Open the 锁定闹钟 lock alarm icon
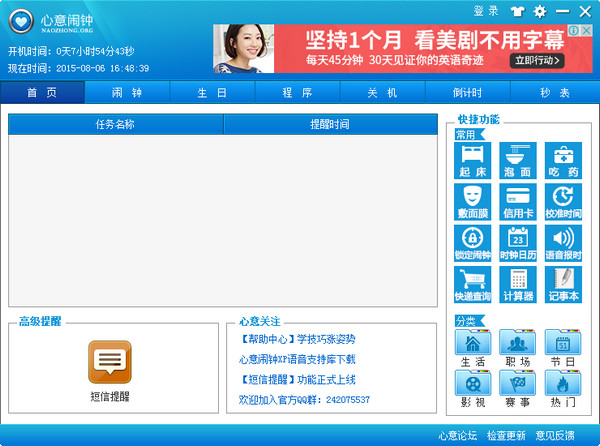The image size is (600, 446). click(x=472, y=243)
